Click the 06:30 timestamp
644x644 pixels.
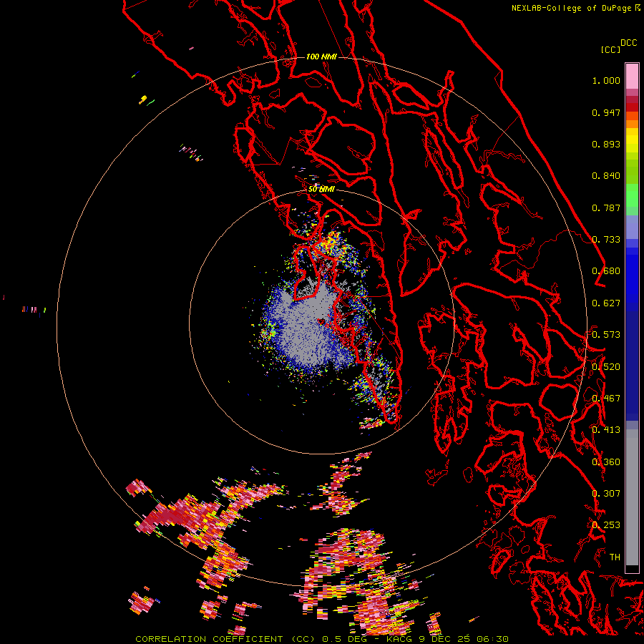point(492,639)
